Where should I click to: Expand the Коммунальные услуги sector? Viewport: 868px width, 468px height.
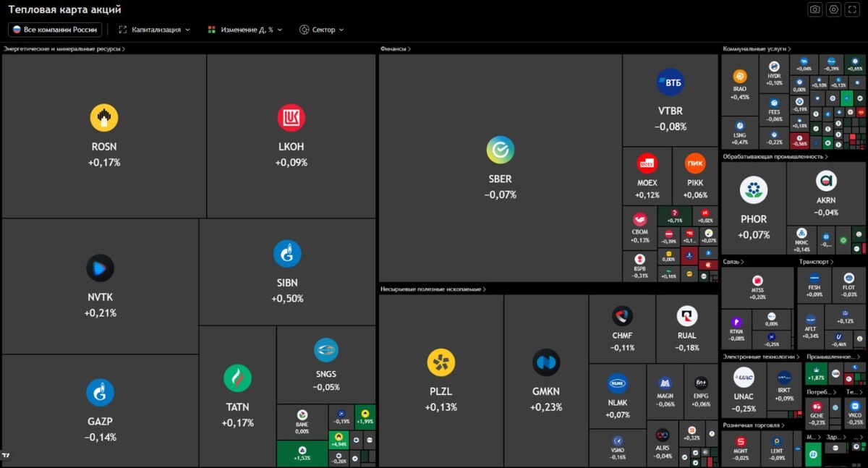[x=757, y=49]
